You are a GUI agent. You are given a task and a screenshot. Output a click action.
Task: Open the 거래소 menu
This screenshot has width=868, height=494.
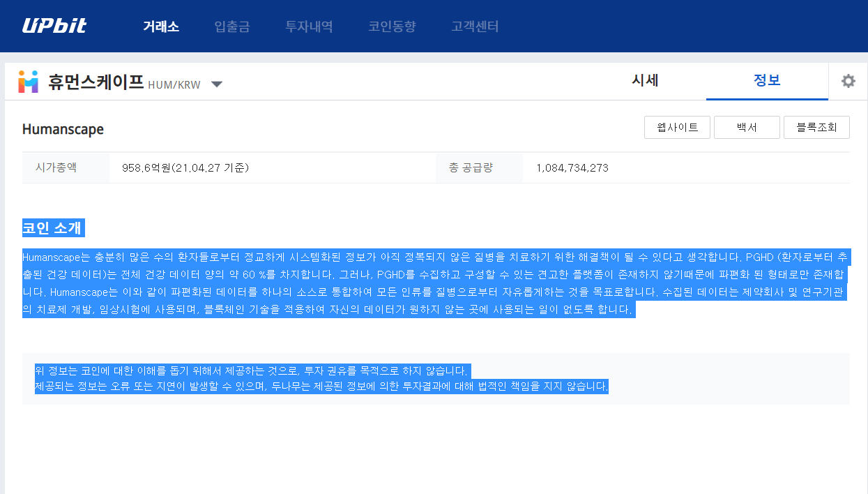(161, 27)
